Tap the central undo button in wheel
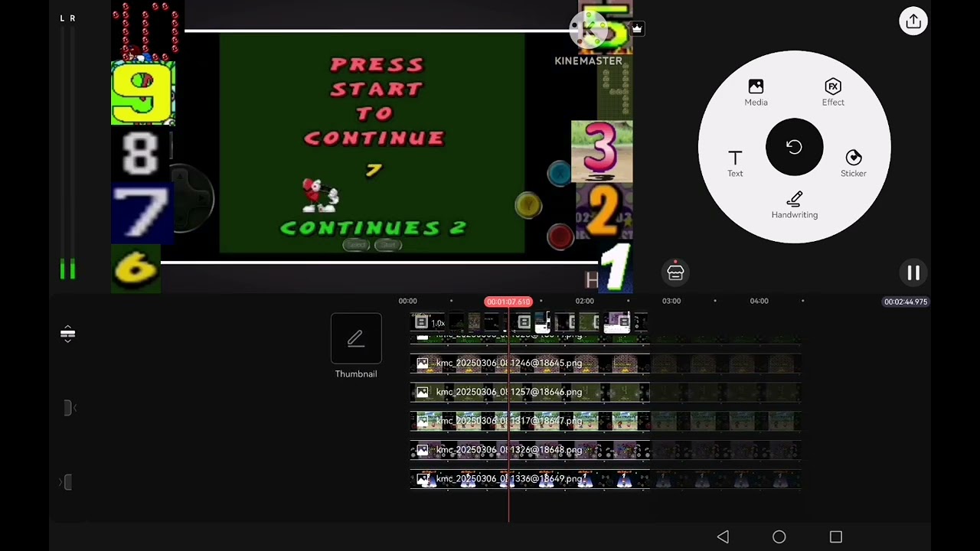Viewport: 980px width, 551px height. tap(795, 147)
